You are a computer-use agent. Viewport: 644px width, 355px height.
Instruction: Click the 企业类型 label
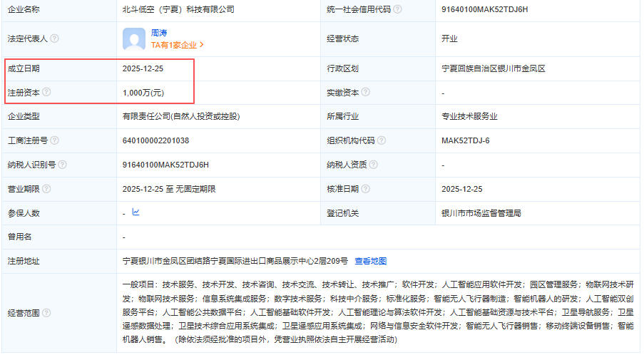coord(24,116)
